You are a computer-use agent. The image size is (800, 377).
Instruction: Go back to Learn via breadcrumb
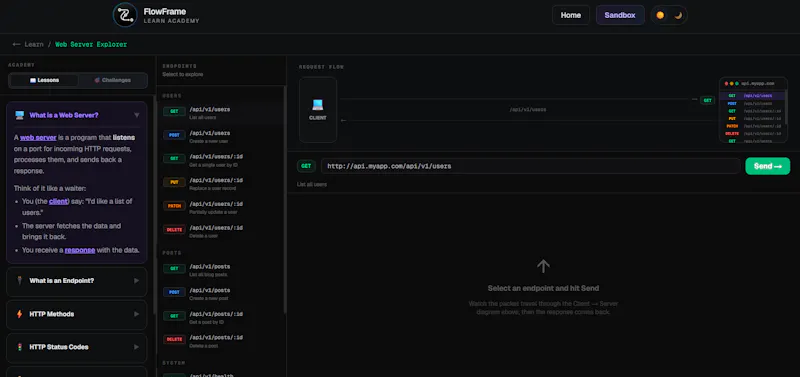click(x=28, y=44)
